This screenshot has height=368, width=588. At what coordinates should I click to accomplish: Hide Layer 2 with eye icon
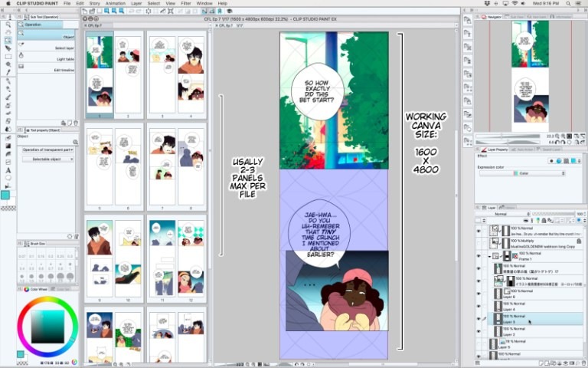coord(479,331)
